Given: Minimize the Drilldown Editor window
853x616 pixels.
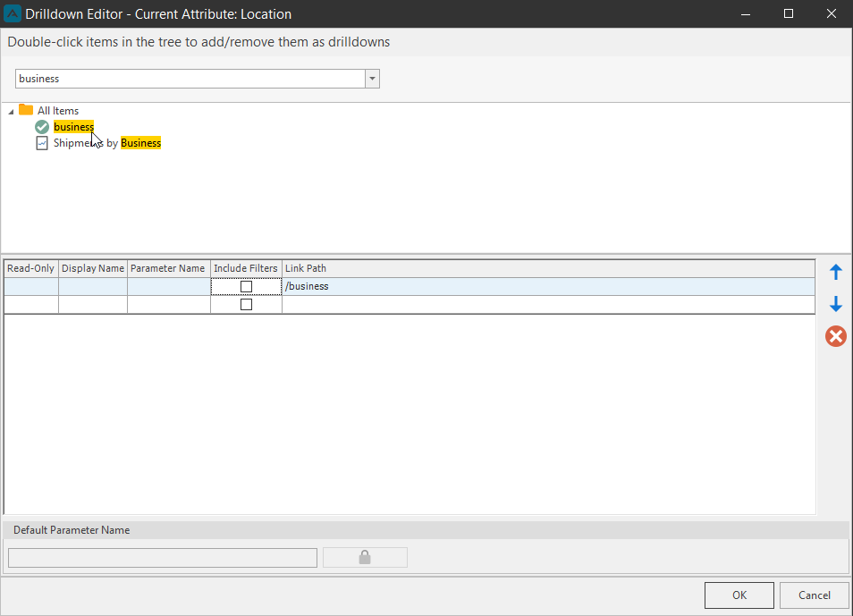Looking at the screenshot, I should coord(746,13).
